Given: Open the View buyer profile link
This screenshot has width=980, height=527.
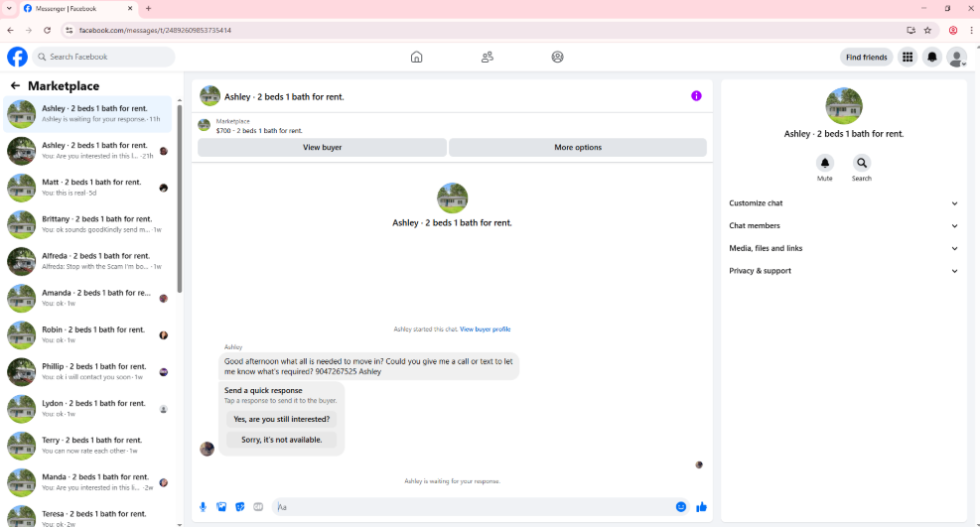Looking at the screenshot, I should pos(485,329).
